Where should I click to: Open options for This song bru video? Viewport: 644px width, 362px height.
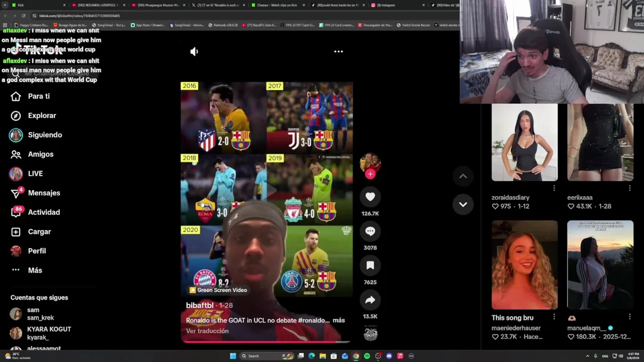554,317
